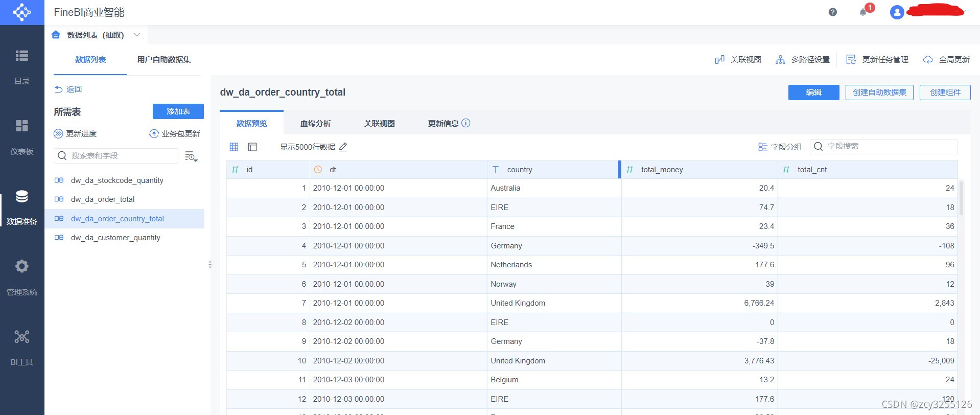Click the number type icon of total_money column

(629, 170)
